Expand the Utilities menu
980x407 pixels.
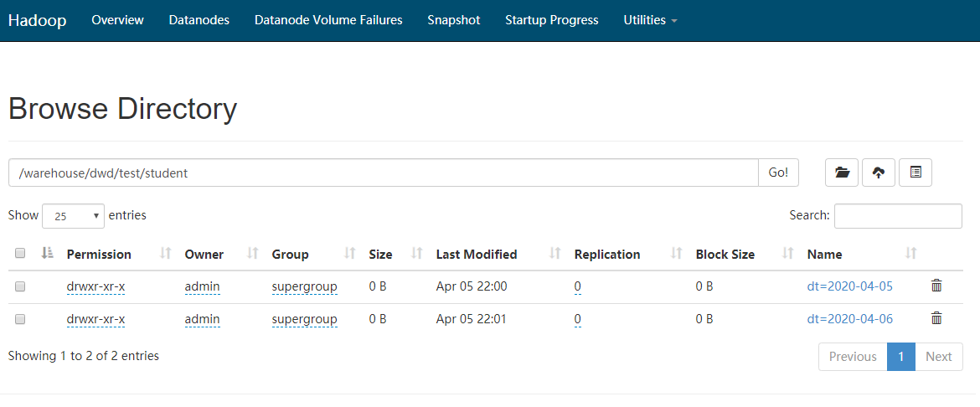650,20
